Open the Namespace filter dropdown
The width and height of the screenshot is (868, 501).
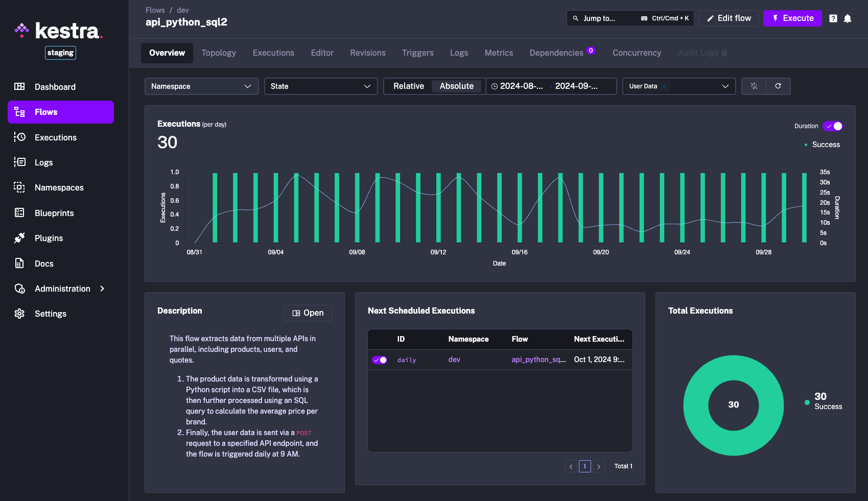[x=201, y=86]
